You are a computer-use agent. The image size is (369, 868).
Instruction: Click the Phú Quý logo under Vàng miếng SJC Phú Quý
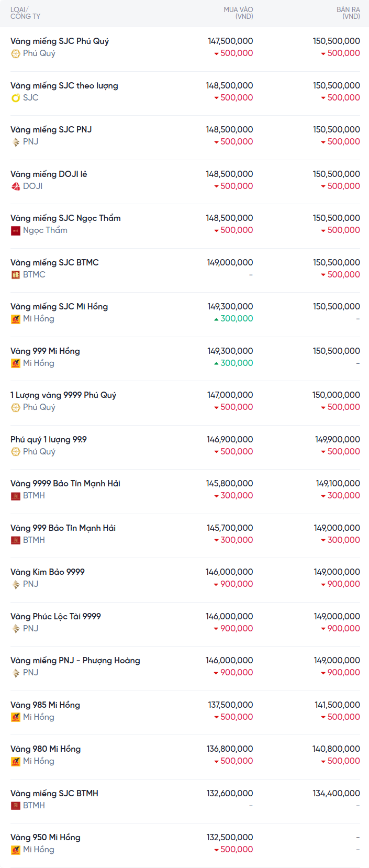pyautogui.click(x=16, y=53)
